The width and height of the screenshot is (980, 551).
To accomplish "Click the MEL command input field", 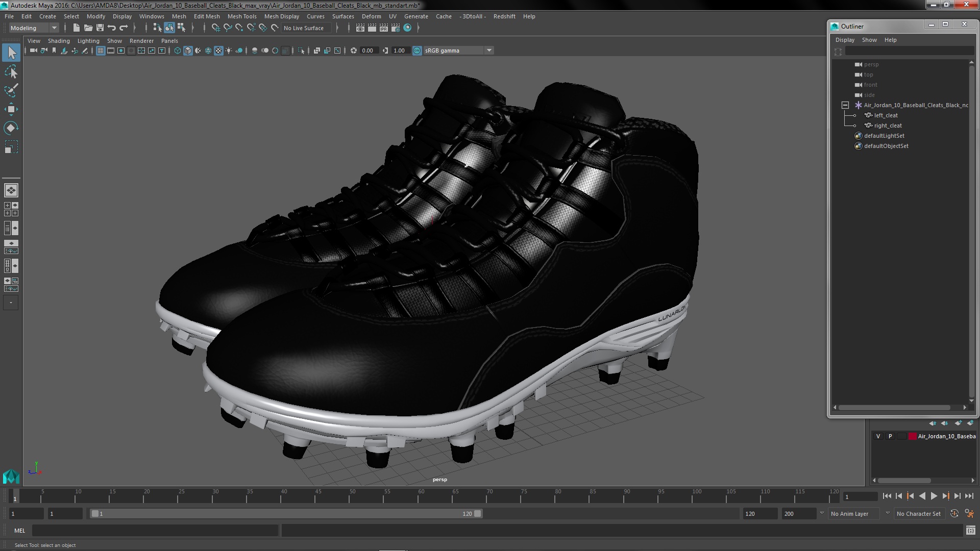I will (155, 531).
